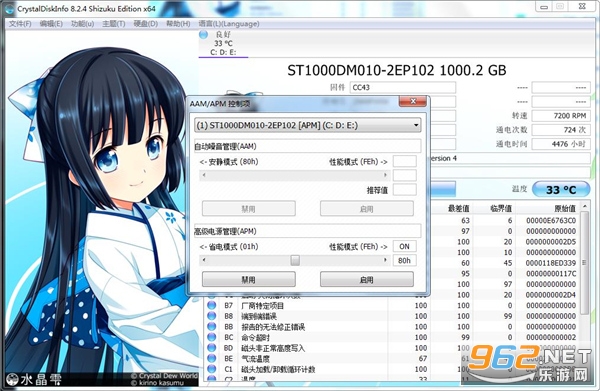Select the 气流温度 attribute row
This screenshot has height=391, width=600.
click(392, 358)
